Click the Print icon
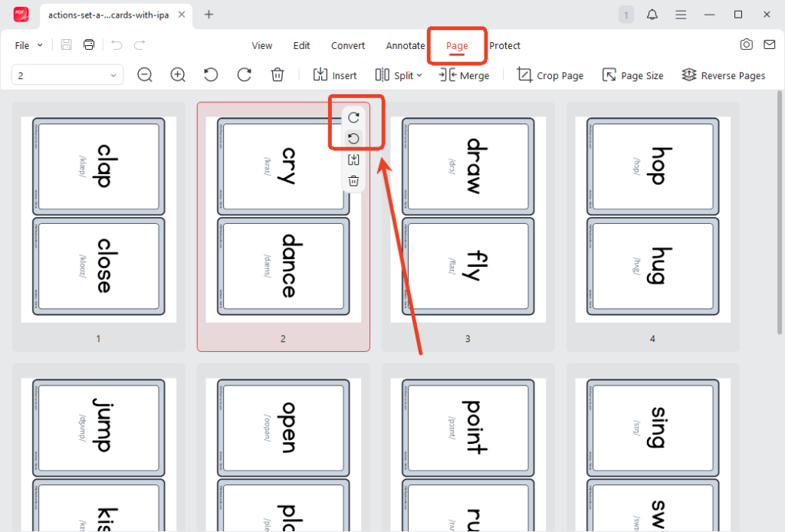The width and height of the screenshot is (785, 532). pos(89,44)
